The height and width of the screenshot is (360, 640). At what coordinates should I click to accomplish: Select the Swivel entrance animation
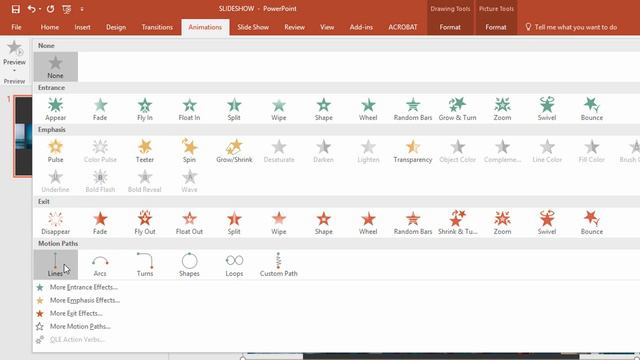547,109
